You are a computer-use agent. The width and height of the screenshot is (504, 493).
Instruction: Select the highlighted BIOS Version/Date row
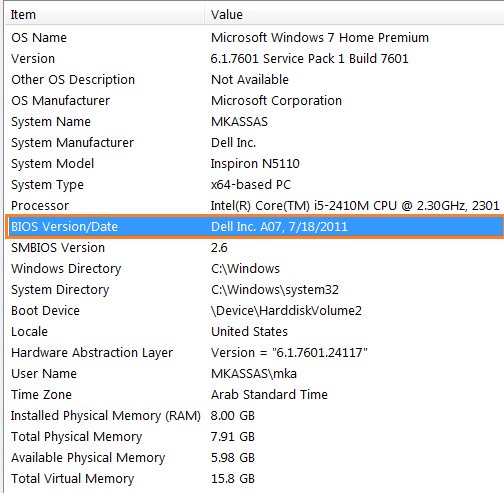(255, 227)
